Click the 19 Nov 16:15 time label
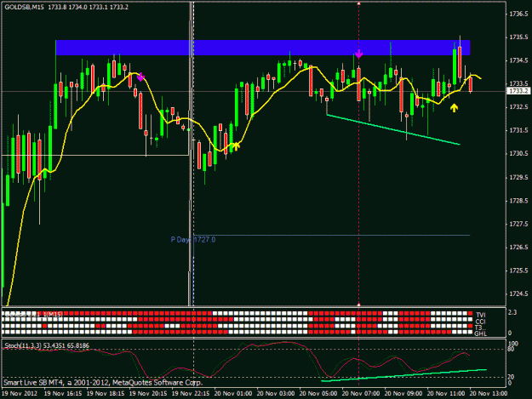532x399 pixels. coord(63,394)
